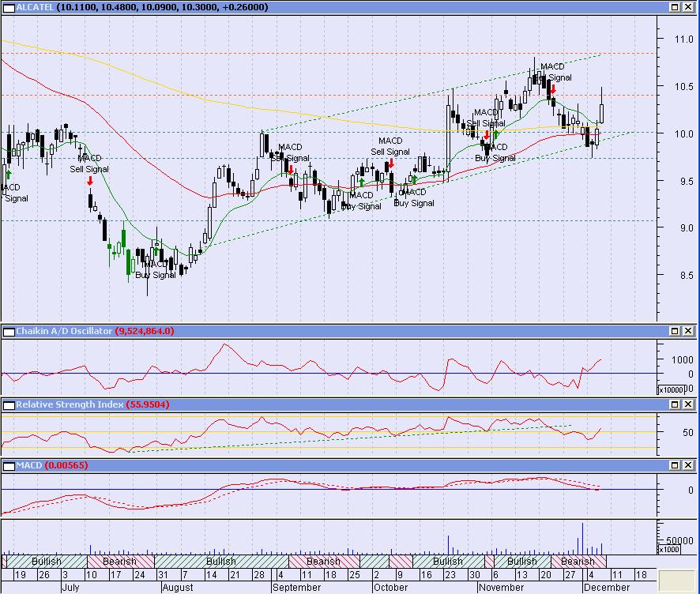
Task: Click the Chaikin A/D Oscillator title label
Action: pyautogui.click(x=64, y=331)
